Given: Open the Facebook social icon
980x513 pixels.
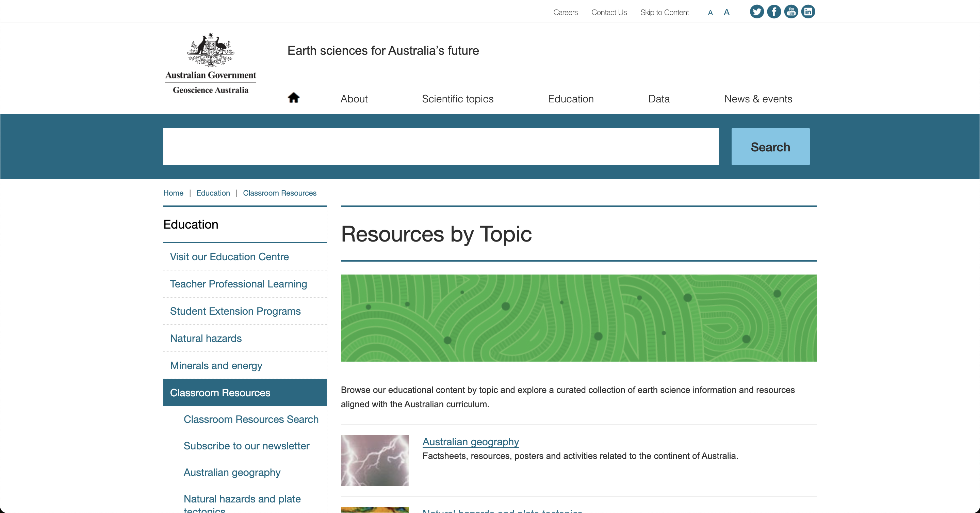Looking at the screenshot, I should pos(774,12).
